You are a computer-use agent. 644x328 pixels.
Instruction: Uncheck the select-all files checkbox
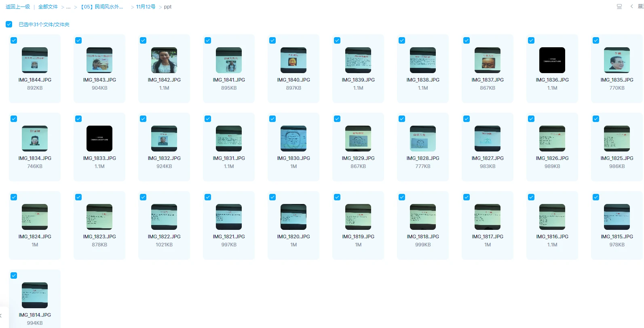click(9, 24)
